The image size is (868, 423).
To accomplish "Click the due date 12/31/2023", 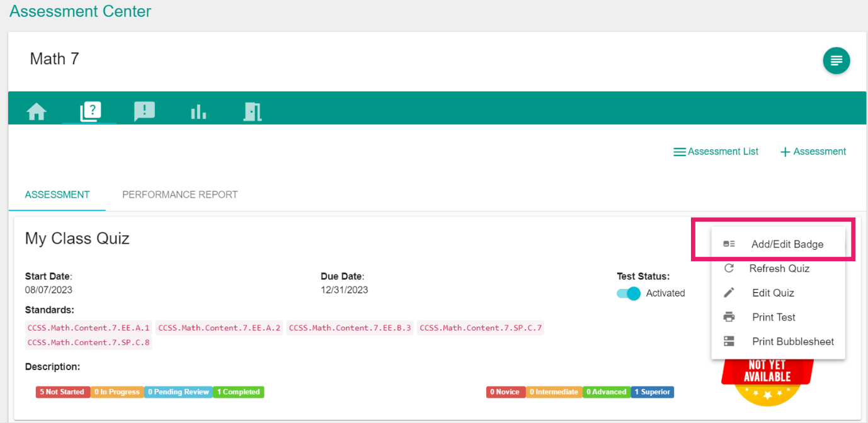I will point(345,290).
